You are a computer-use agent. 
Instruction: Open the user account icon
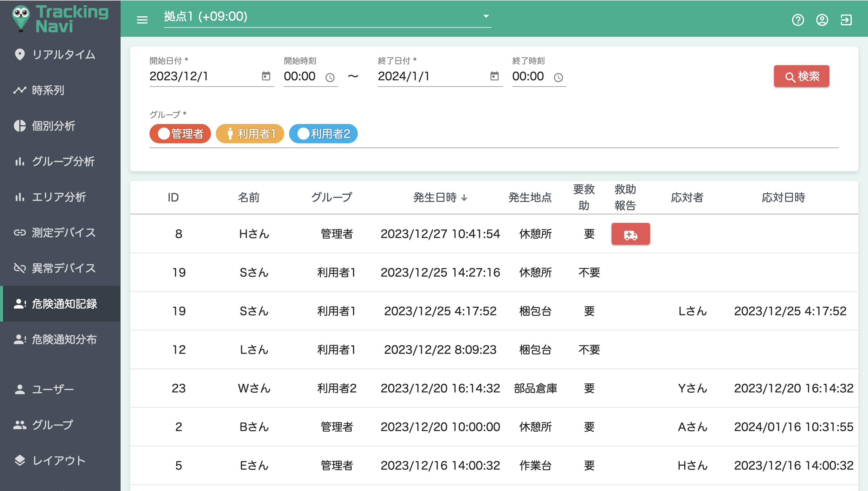tap(822, 20)
